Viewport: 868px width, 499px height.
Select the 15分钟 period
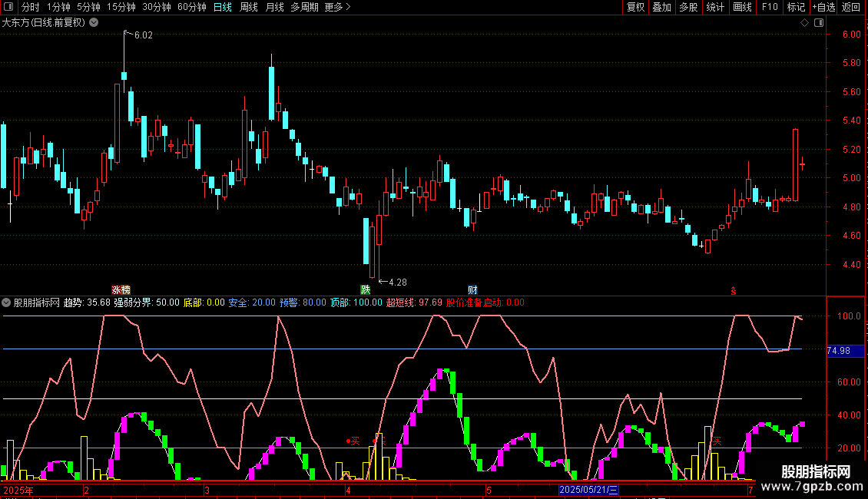(x=121, y=7)
